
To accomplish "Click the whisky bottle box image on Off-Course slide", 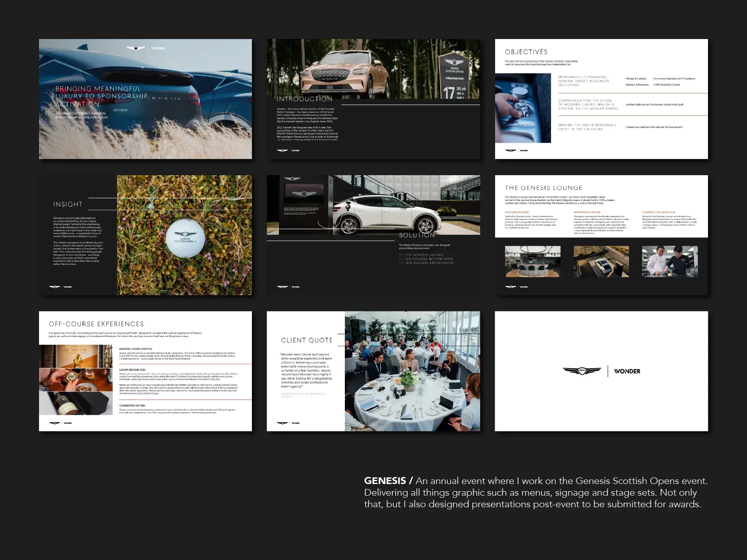I will [76, 403].
